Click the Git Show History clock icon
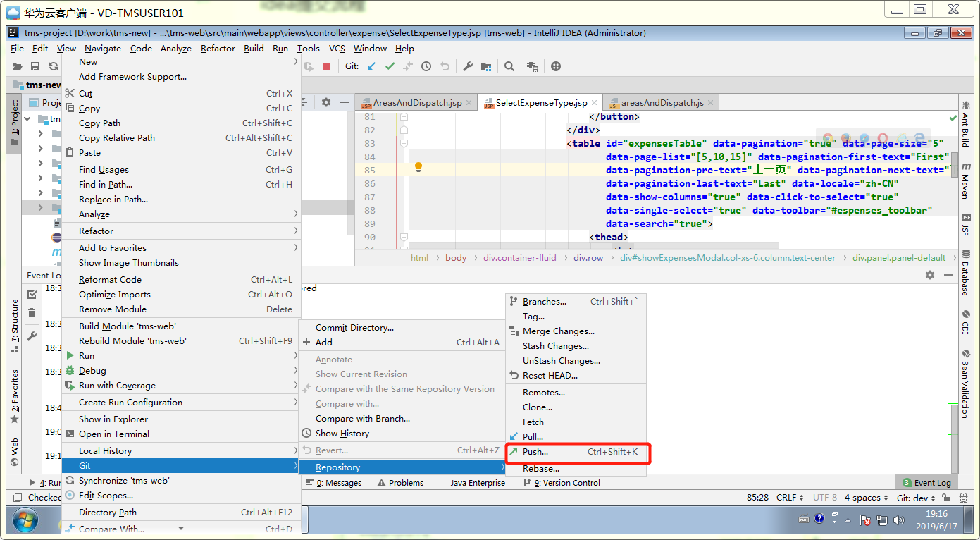Screen dimensions: 980x540 pos(426,66)
